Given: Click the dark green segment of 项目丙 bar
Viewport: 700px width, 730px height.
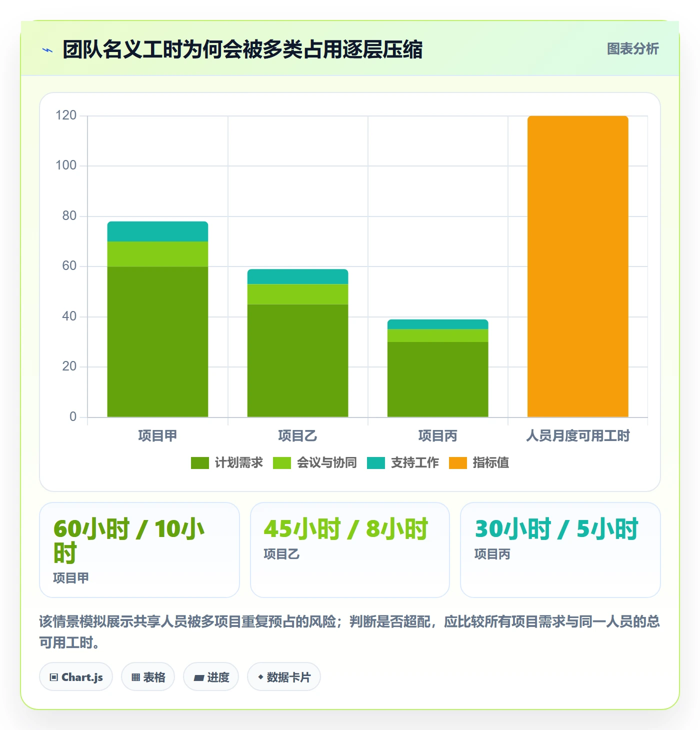Looking at the screenshot, I should pyautogui.click(x=438, y=379).
